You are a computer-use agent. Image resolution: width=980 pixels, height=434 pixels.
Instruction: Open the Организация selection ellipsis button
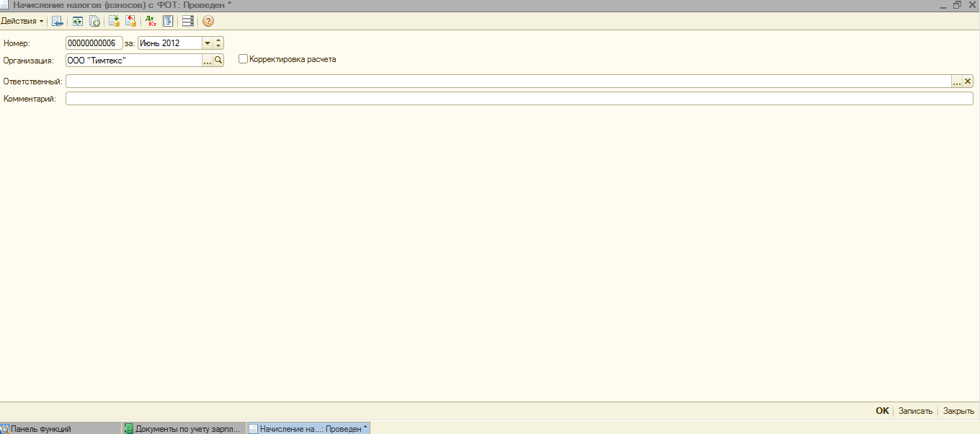[208, 61]
